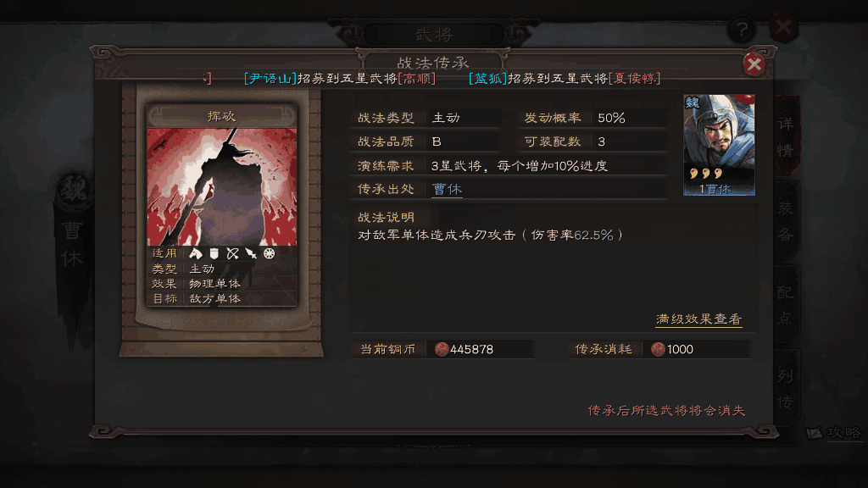This screenshot has width=868, height=488.
Task: Click the spear troop icon
Action: point(251,253)
